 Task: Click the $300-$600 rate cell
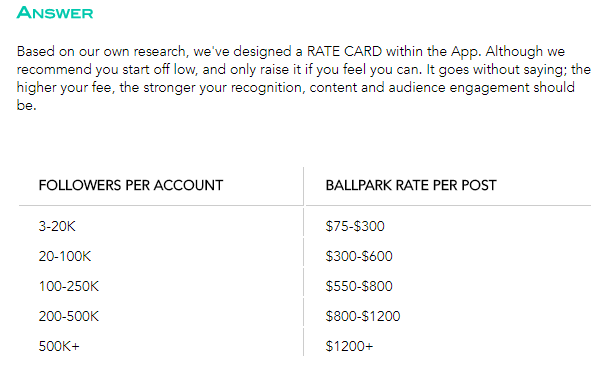point(359,256)
